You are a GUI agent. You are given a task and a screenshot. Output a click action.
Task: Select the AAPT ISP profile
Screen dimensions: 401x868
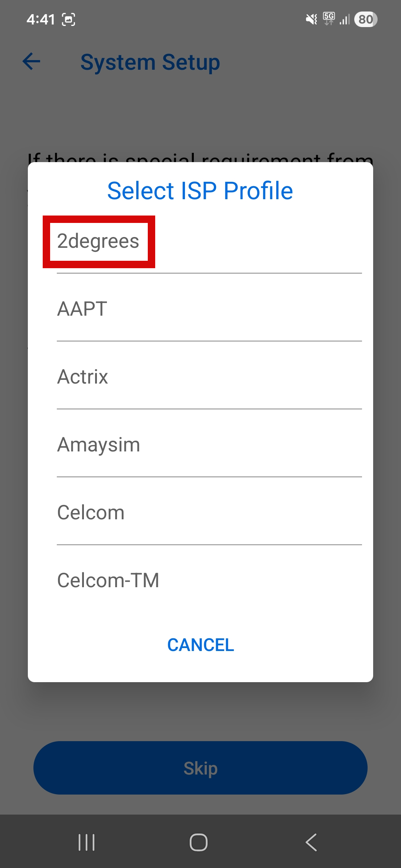[x=82, y=309]
